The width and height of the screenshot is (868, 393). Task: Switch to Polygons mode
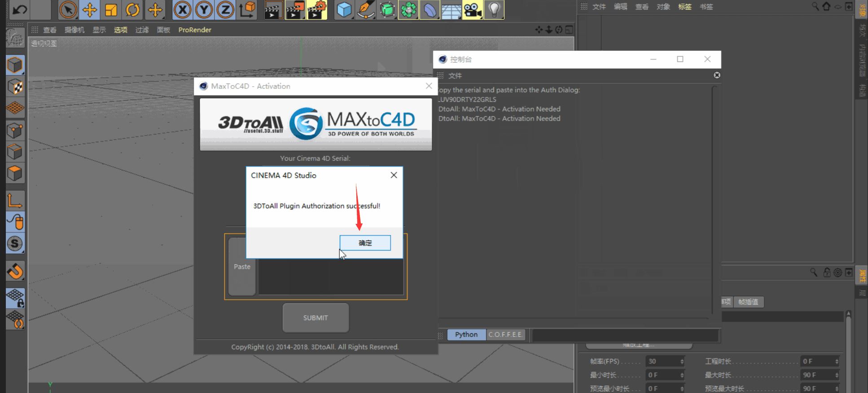click(x=15, y=174)
